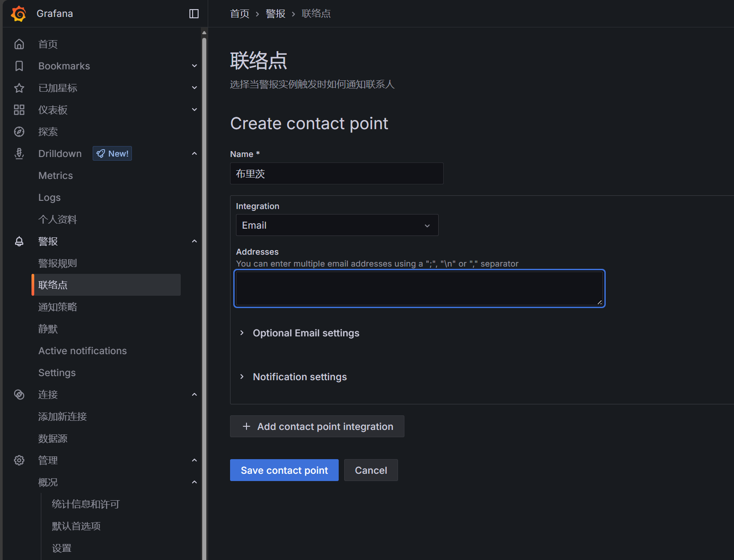The width and height of the screenshot is (734, 560).
Task: Collapse the 连接 section chevron
Action: [194, 395]
